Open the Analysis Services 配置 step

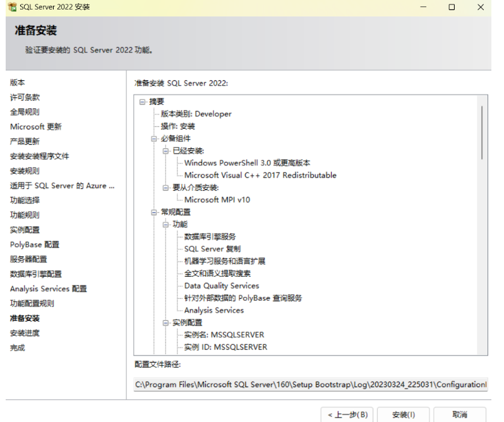click(49, 289)
